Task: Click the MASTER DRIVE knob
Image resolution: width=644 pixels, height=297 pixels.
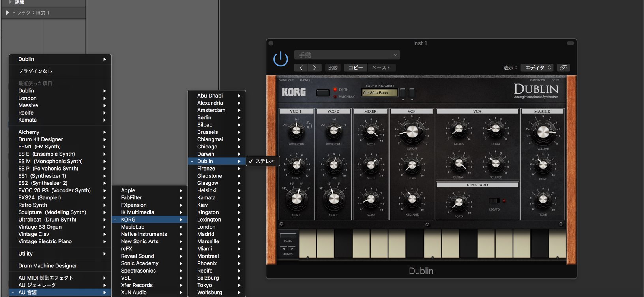Action: pos(543,165)
